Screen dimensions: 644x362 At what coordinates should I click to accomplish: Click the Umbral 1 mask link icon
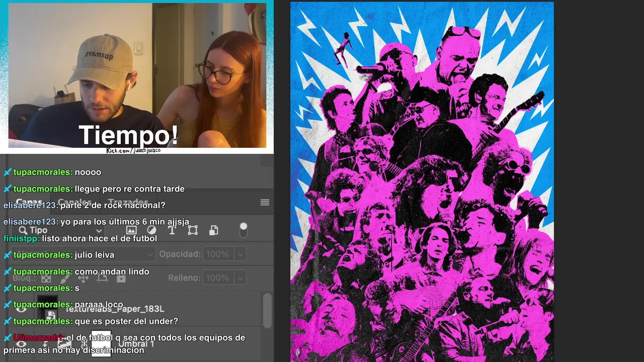(x=84, y=344)
